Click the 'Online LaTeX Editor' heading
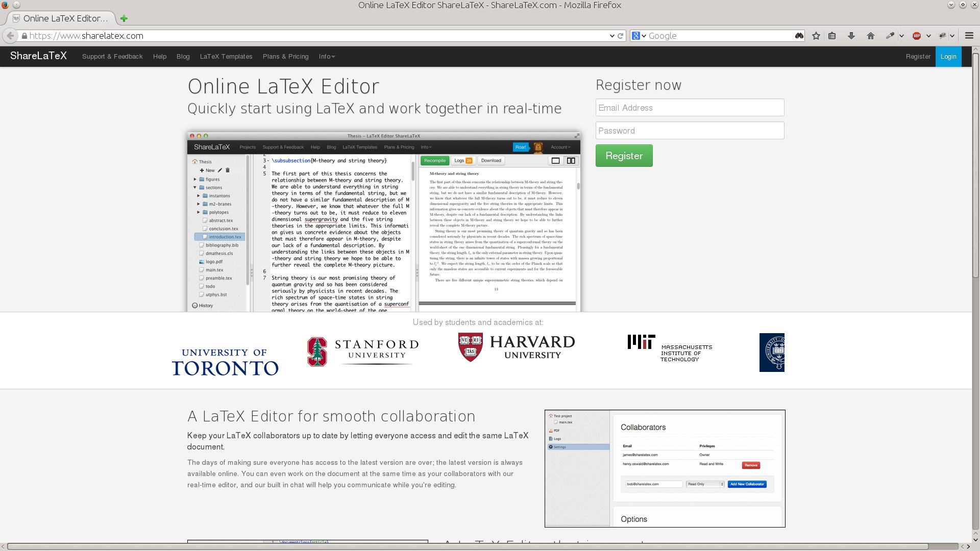Image resolution: width=980 pixels, height=551 pixels. coord(283,86)
